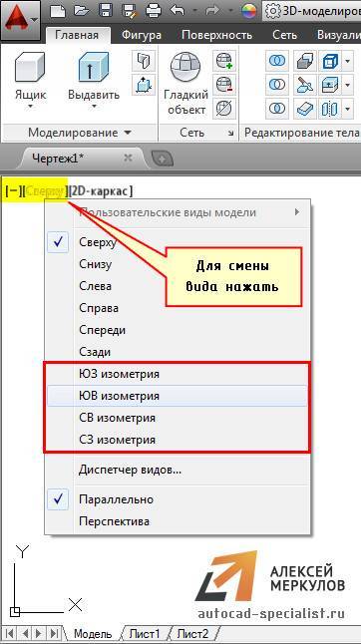Viewport: 361px width, 644px height.
Task: Click the Save As icon with pencil
Action: 130,11
